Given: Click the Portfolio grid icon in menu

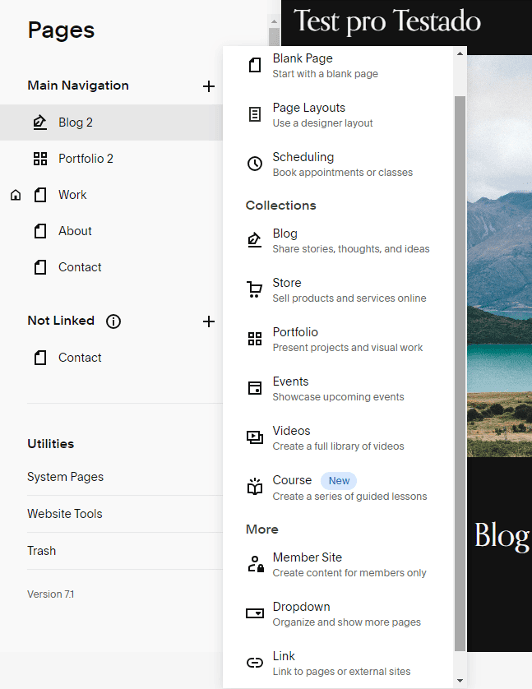Looking at the screenshot, I should coord(255,339).
